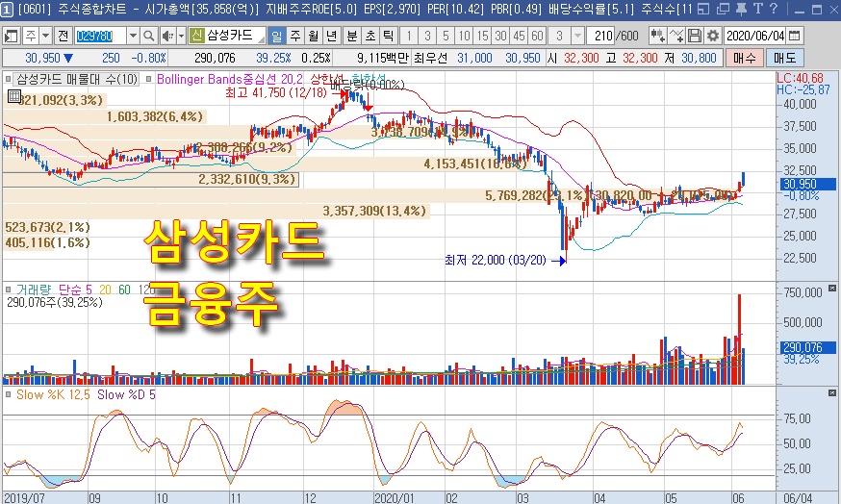The width and height of the screenshot is (841, 504).
Task: Open dropdown next to 주 market selector
Action: [x=45, y=36]
